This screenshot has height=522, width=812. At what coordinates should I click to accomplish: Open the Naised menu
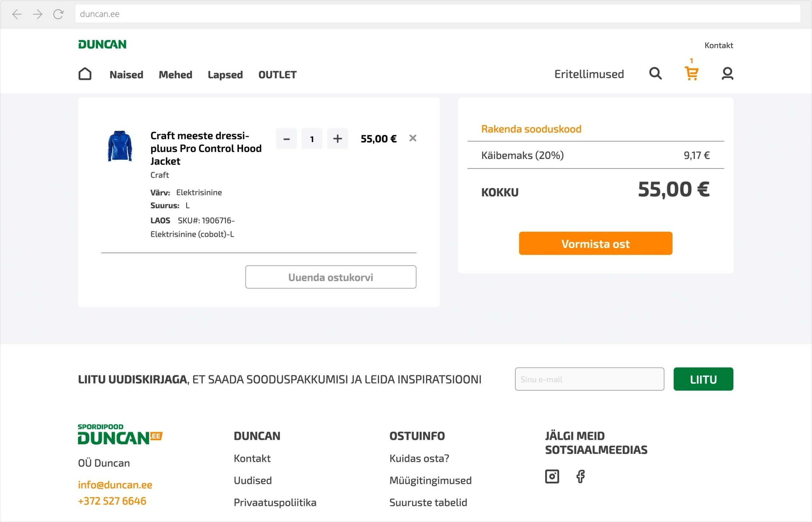point(126,75)
